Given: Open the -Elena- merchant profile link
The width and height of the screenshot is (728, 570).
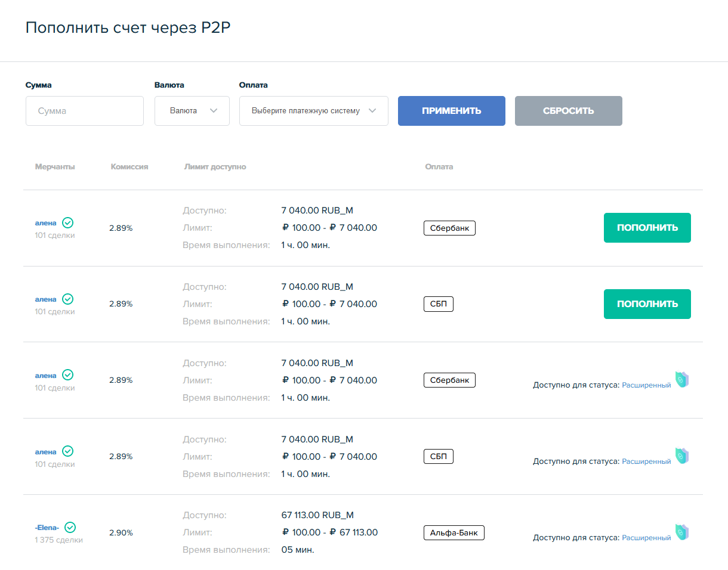Looking at the screenshot, I should [x=47, y=528].
